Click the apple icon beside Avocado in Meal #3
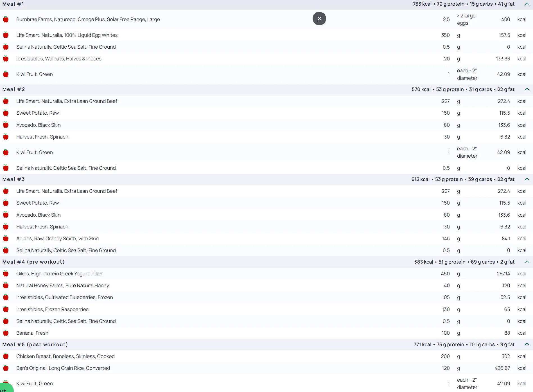533x392 pixels. pyautogui.click(x=6, y=215)
